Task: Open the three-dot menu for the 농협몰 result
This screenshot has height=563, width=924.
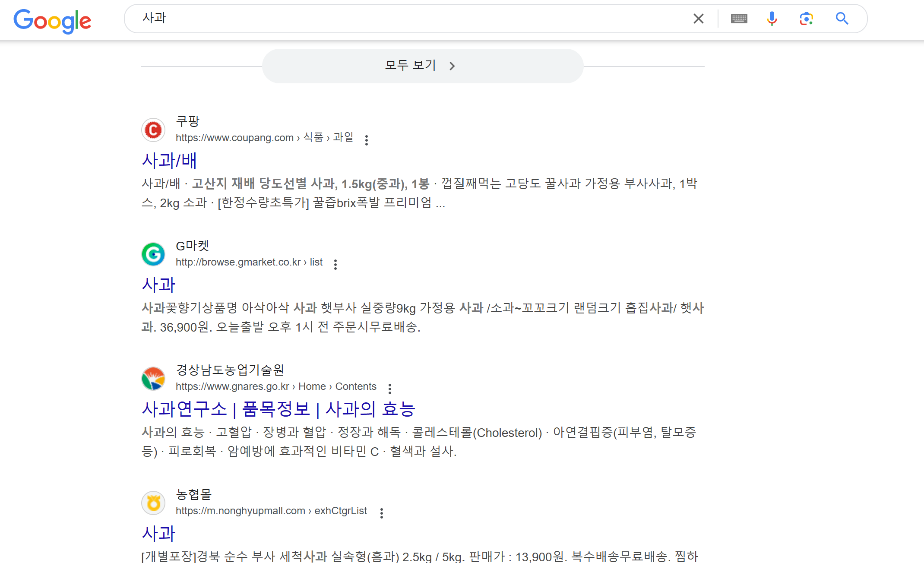Action: 381,513
